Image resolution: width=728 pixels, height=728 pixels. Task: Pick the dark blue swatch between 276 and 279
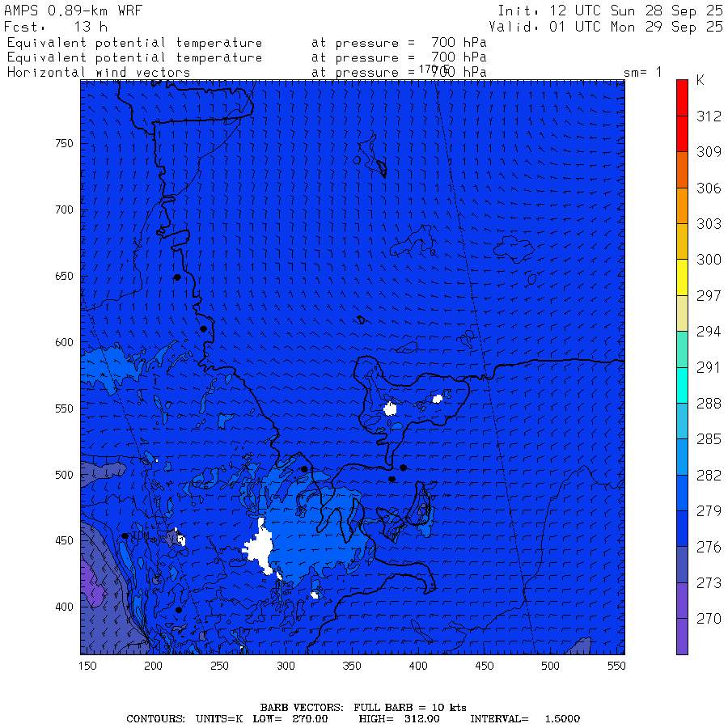[x=682, y=529]
